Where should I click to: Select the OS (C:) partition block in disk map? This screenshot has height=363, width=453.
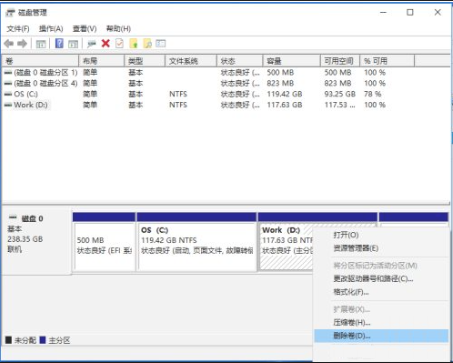pyautogui.click(x=197, y=242)
